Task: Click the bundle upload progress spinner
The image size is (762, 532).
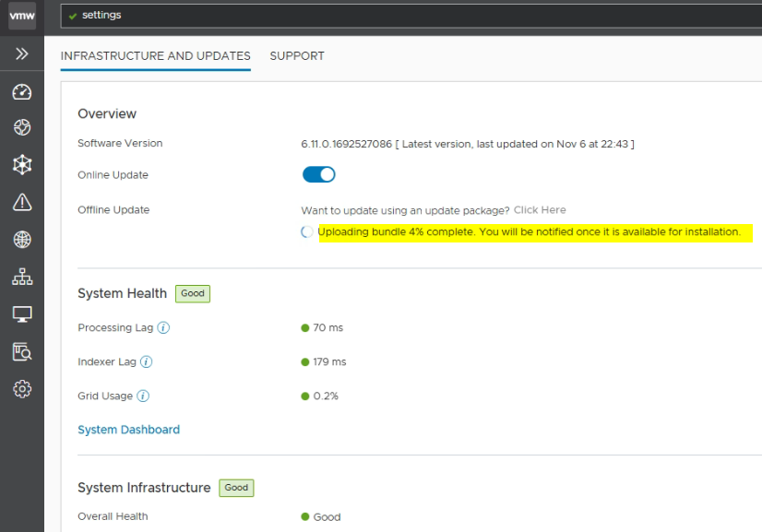Action: click(307, 232)
